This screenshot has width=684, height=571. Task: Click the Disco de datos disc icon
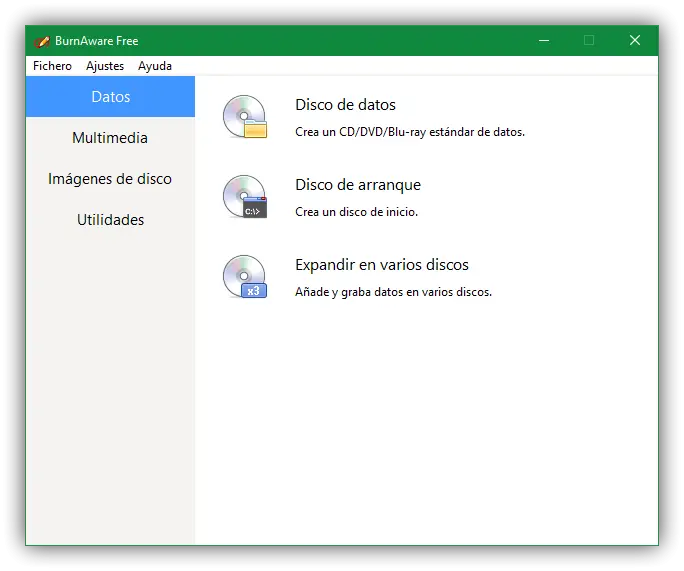(x=245, y=117)
